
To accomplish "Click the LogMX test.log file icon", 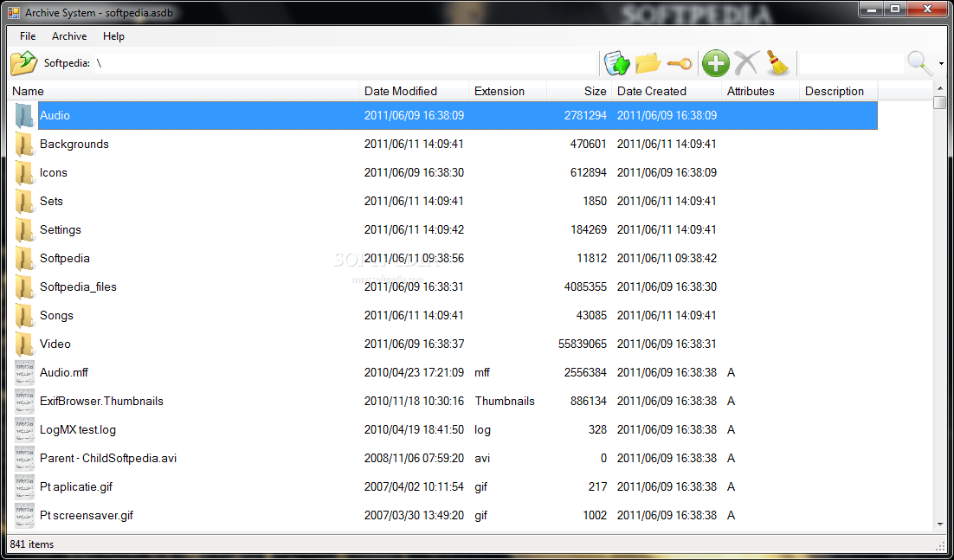I will coord(24,430).
